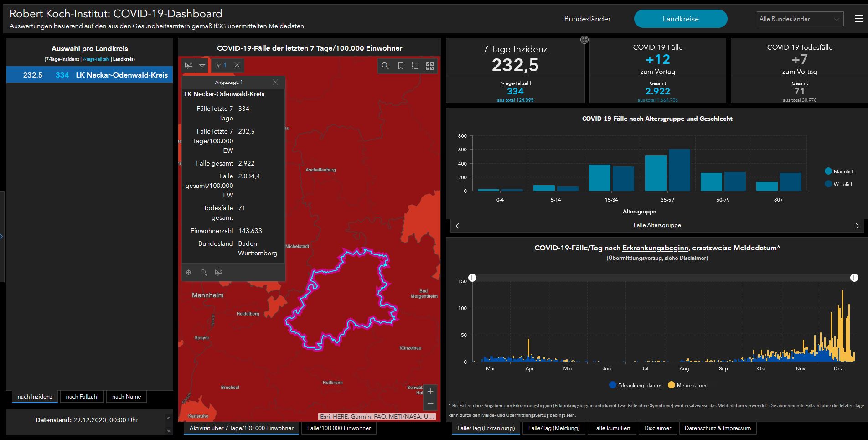Click Heidelberg label on map
The image size is (868, 440).
pyautogui.click(x=248, y=314)
